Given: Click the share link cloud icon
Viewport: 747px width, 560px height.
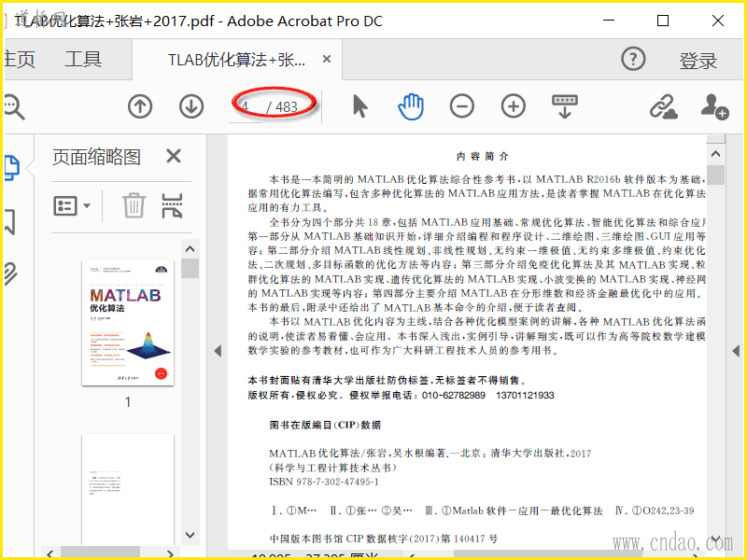Looking at the screenshot, I should click(x=664, y=106).
